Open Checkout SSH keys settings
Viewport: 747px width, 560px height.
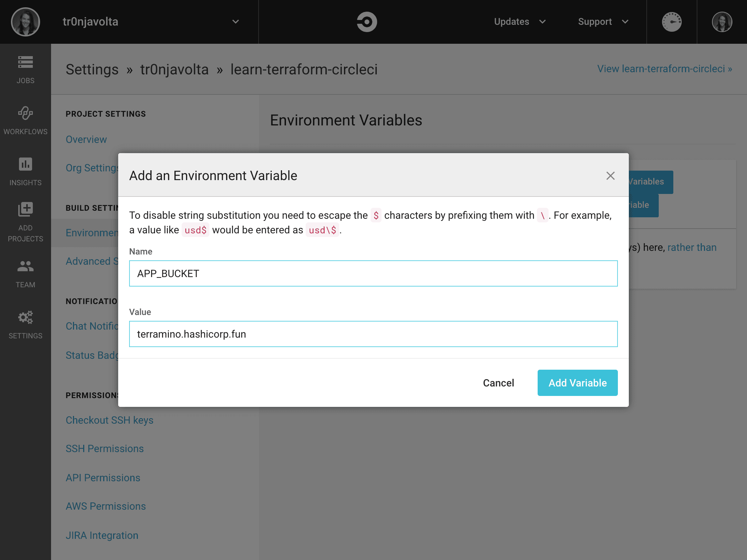[109, 420]
